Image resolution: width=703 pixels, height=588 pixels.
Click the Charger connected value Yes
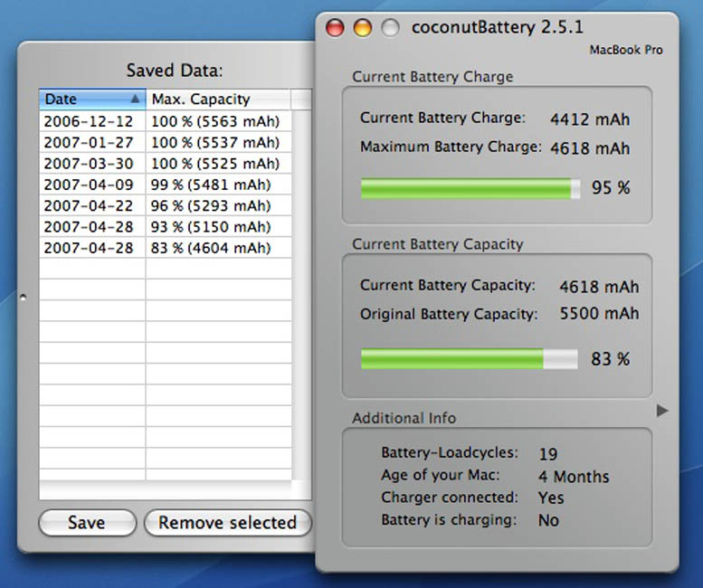click(551, 498)
